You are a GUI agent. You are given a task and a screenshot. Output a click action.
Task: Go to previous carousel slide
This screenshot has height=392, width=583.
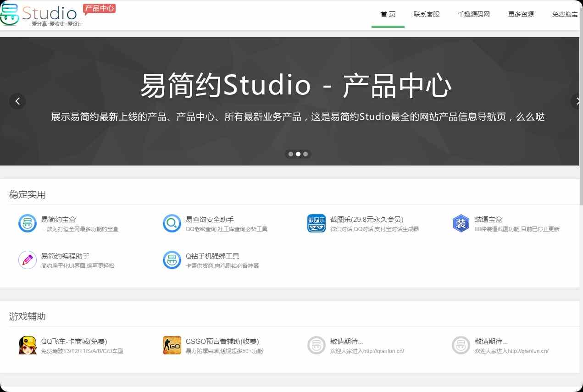(17, 101)
